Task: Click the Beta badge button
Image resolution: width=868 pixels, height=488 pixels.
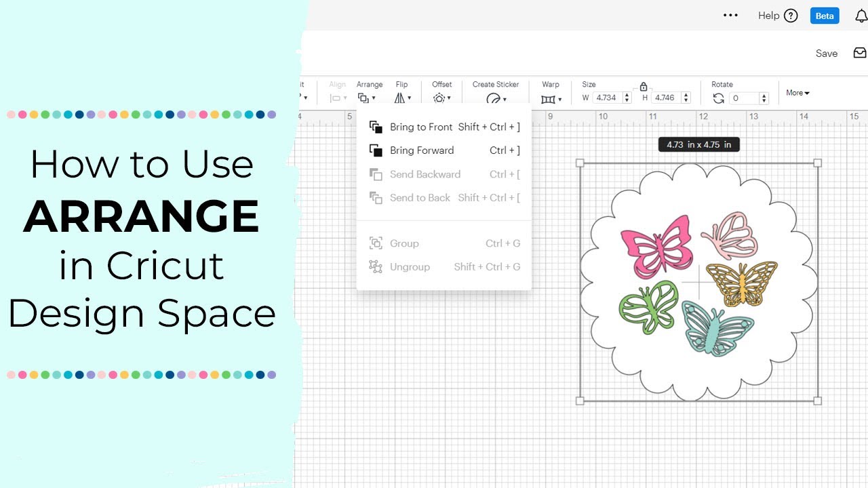Action: (x=825, y=16)
